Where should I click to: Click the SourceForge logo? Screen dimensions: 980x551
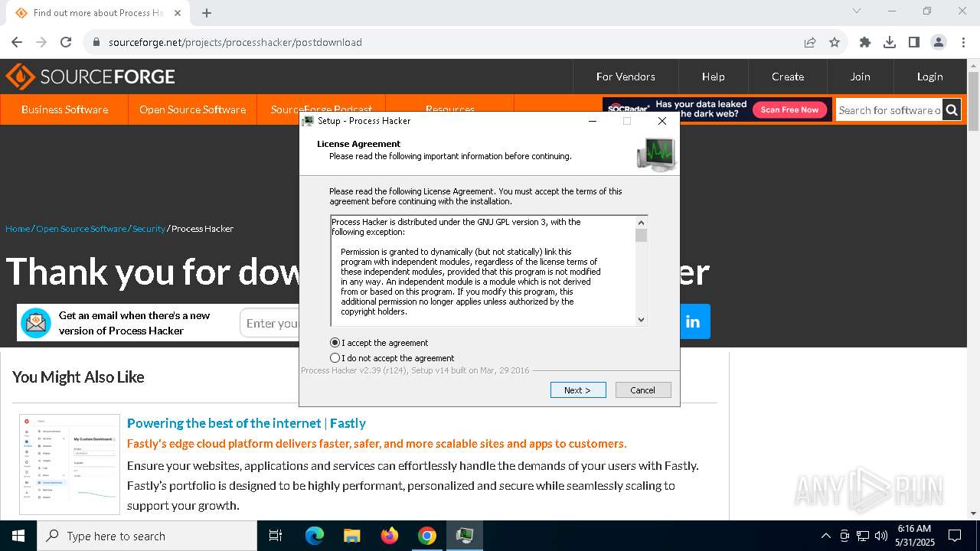pos(90,77)
